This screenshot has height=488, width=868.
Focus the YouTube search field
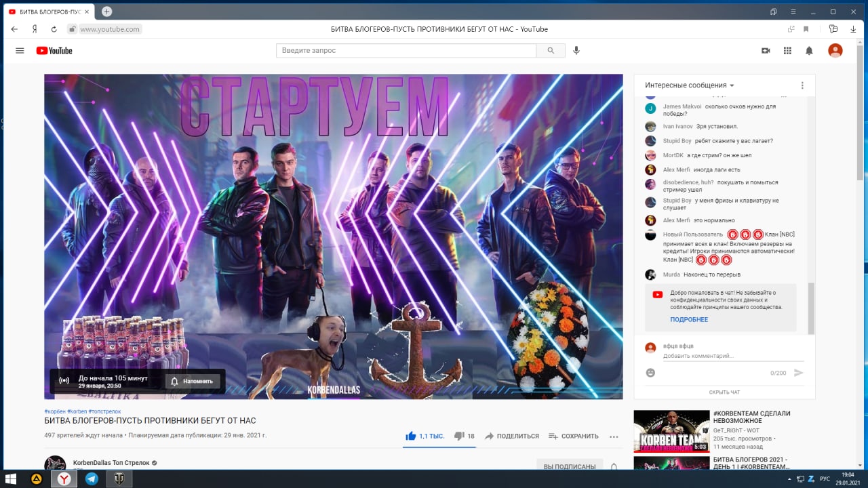[406, 51]
